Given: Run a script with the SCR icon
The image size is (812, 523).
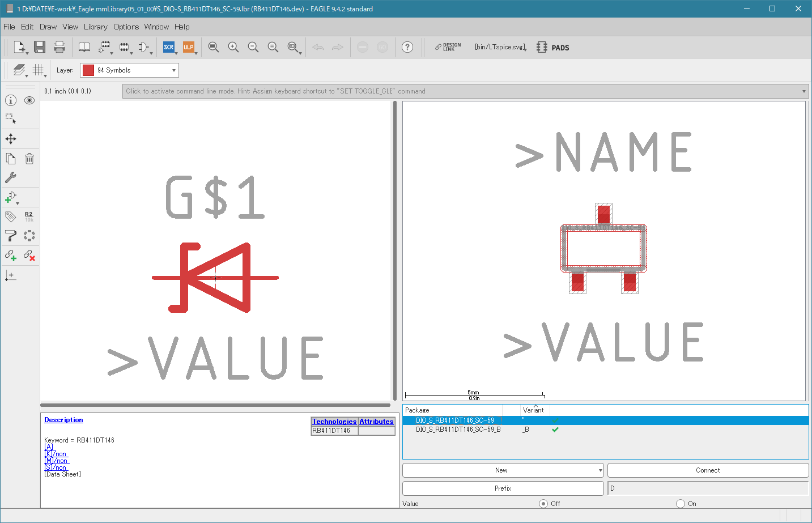Looking at the screenshot, I should click(168, 47).
